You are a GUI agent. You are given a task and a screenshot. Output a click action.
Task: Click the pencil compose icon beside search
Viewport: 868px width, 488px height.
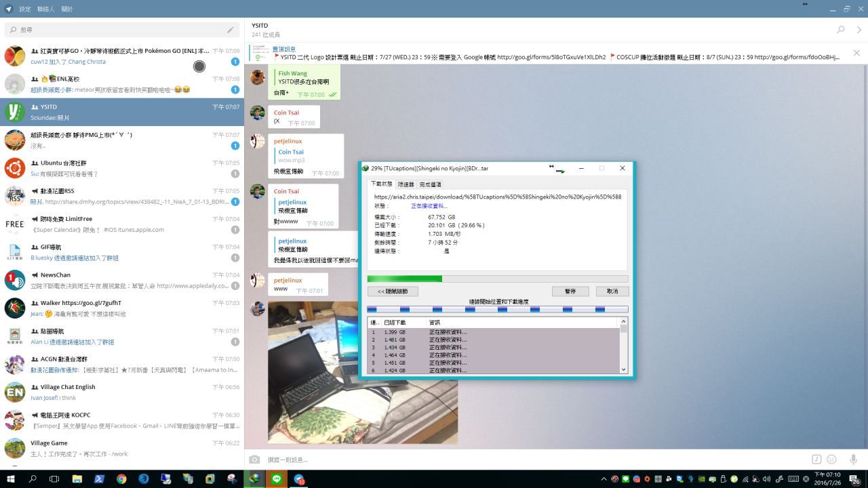231,30
